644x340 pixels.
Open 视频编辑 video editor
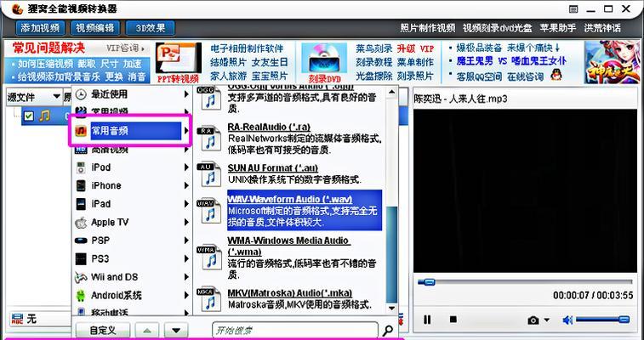coord(95,28)
